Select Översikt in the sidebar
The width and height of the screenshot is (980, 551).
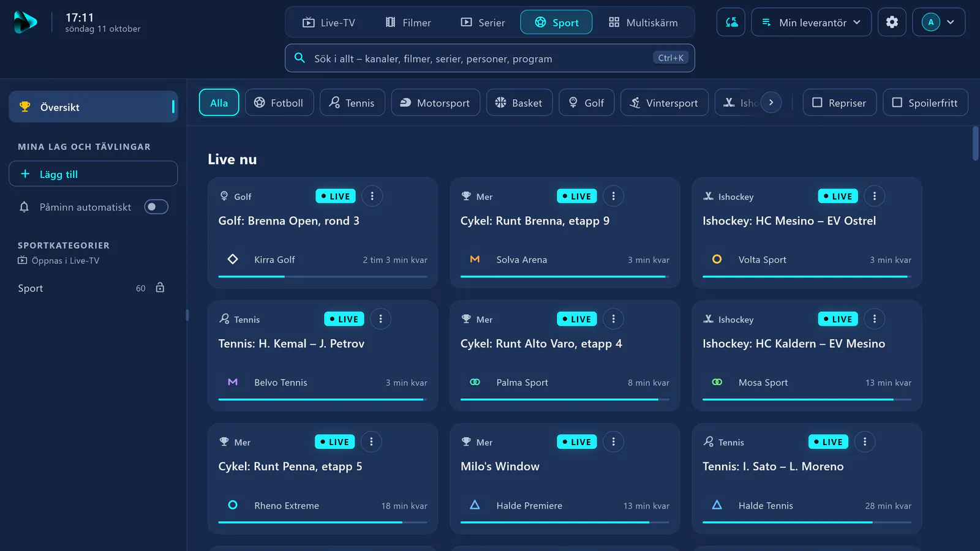point(93,107)
